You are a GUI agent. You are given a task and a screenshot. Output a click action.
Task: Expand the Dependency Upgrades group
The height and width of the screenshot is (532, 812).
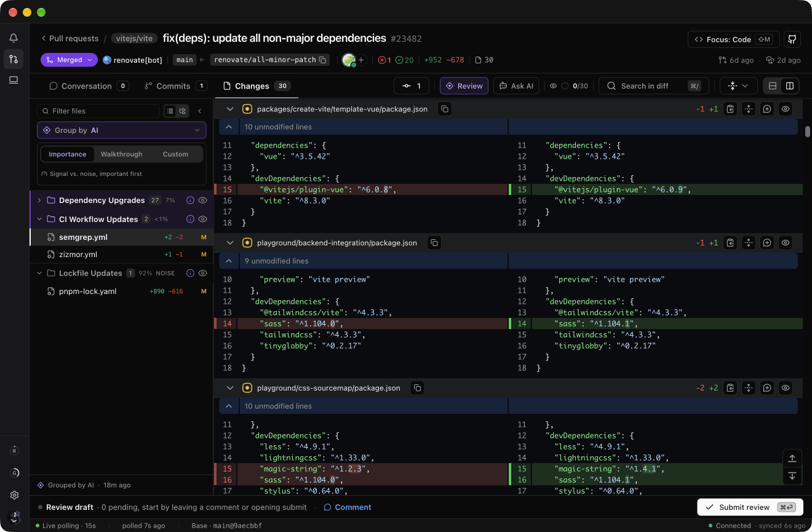(39, 200)
